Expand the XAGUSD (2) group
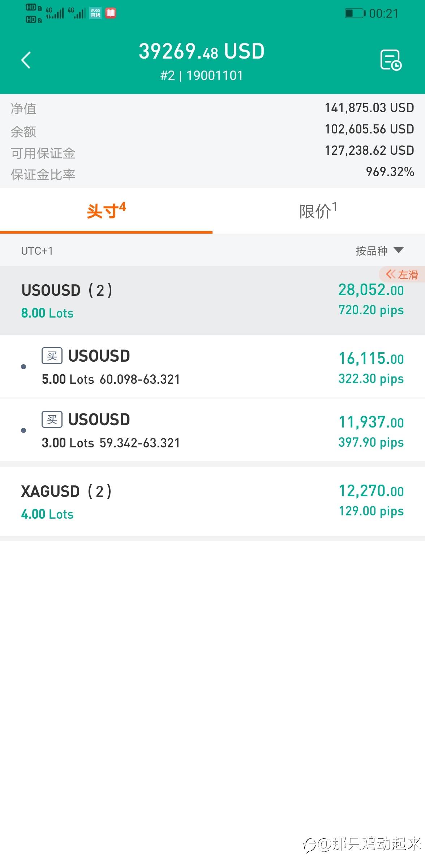This screenshot has width=425, height=868. pos(212,502)
